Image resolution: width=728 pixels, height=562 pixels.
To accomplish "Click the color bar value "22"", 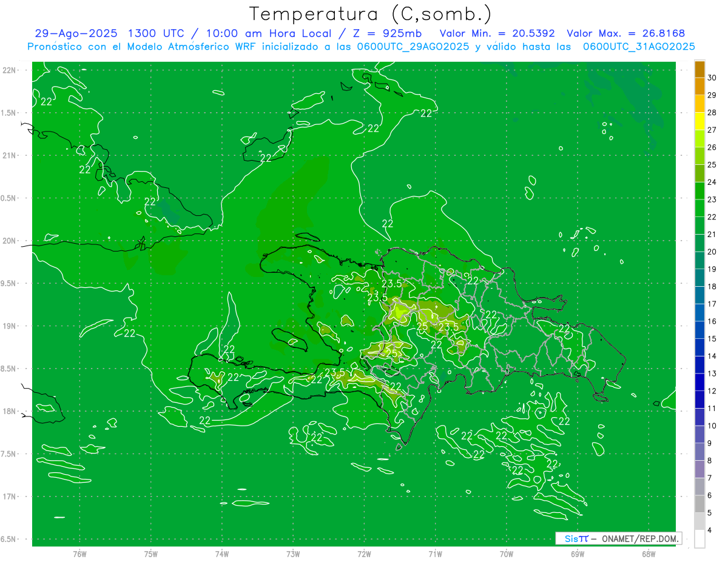I will pos(712,217).
